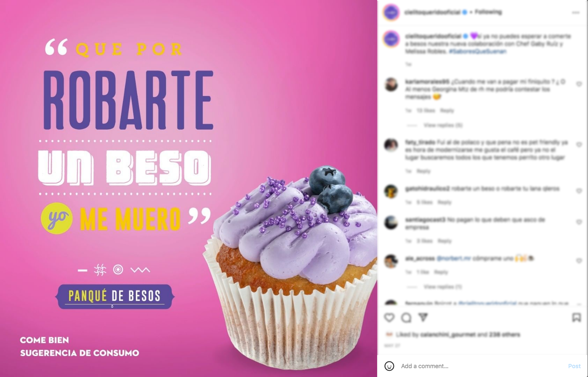The width and height of the screenshot is (588, 377).
Task: Open emoji picker in comment box
Action: point(389,366)
